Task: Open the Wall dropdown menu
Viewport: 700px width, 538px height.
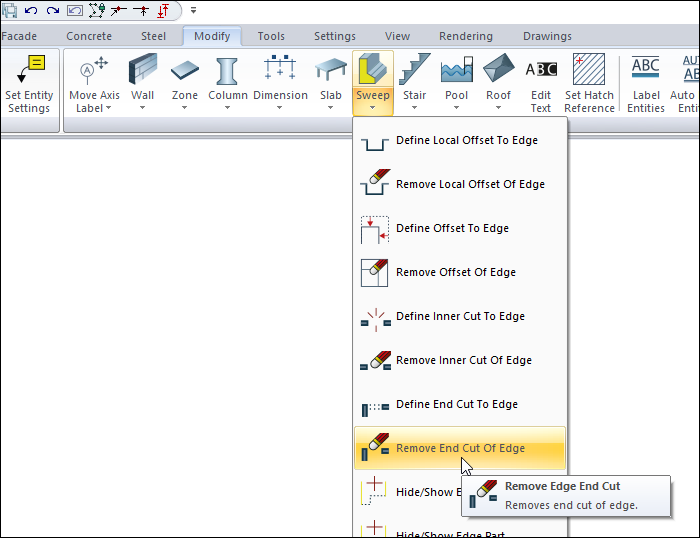Action: pos(143,107)
